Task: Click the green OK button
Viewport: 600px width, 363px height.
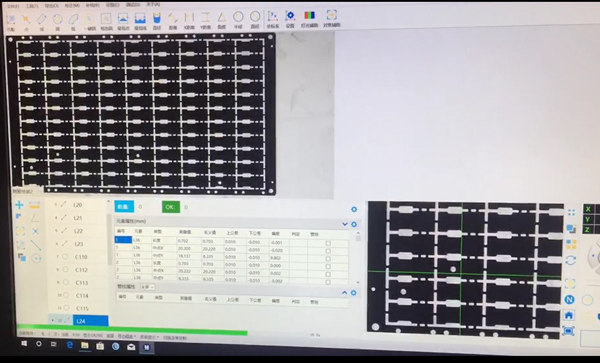Action: tap(171, 207)
